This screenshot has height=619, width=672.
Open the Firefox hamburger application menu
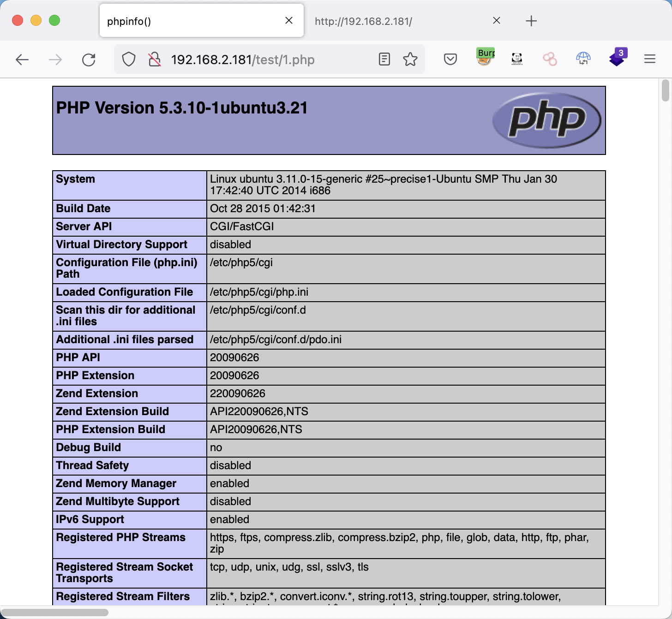tap(650, 59)
